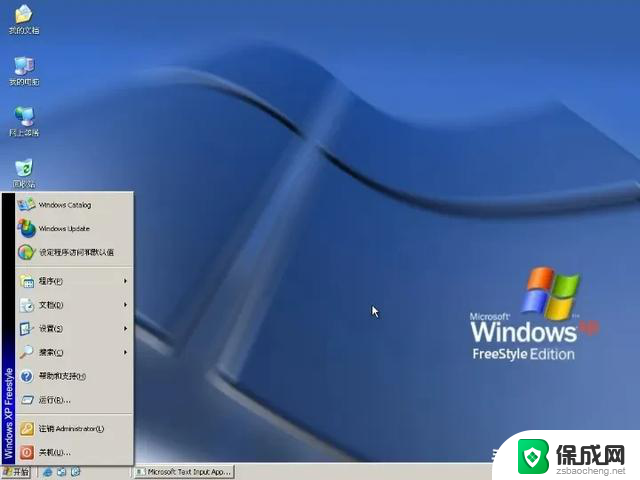Viewport: 640px width, 480px height.
Task: Expand the 搜索(C) submenu arrow
Action: coord(125,352)
